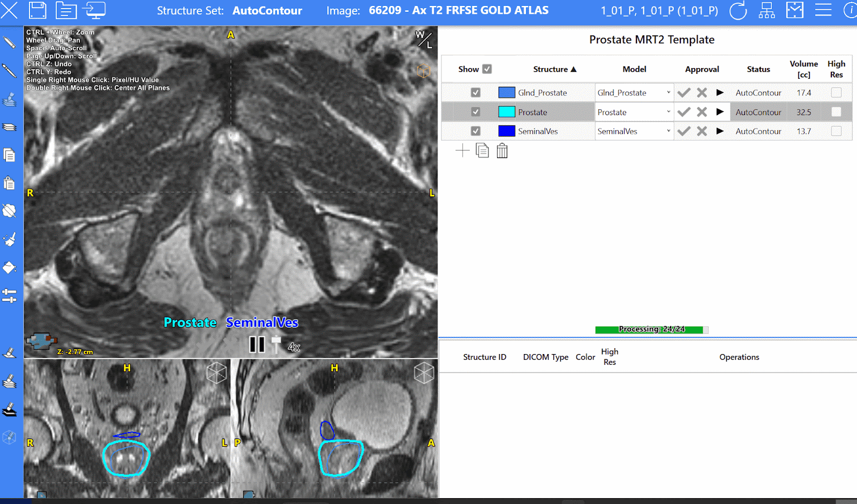Open the SeminalVes model dropdown
This screenshot has width=857, height=504.
[x=634, y=131]
